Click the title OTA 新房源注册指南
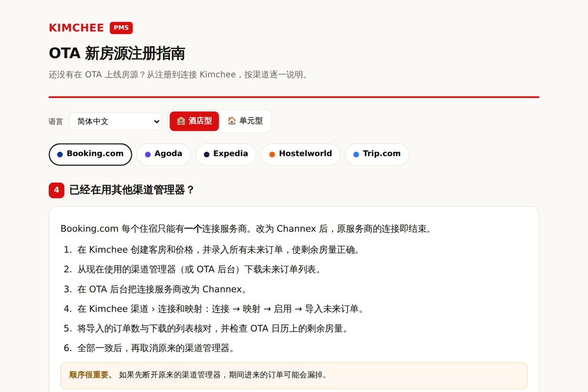 click(117, 53)
